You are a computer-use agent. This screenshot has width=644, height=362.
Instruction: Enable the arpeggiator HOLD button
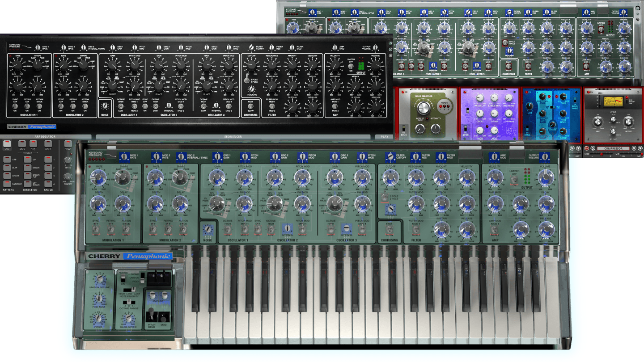coord(48,144)
